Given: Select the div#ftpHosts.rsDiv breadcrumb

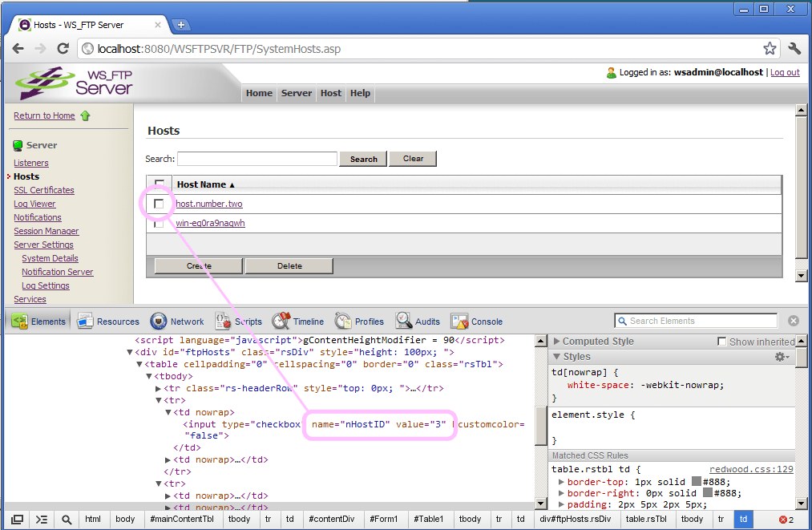Looking at the screenshot, I should click(576, 519).
